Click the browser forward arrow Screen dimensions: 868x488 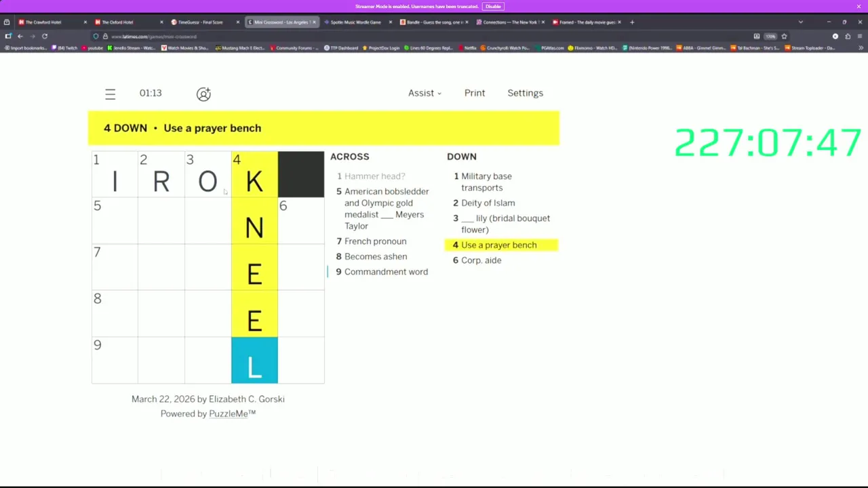pyautogui.click(x=32, y=37)
